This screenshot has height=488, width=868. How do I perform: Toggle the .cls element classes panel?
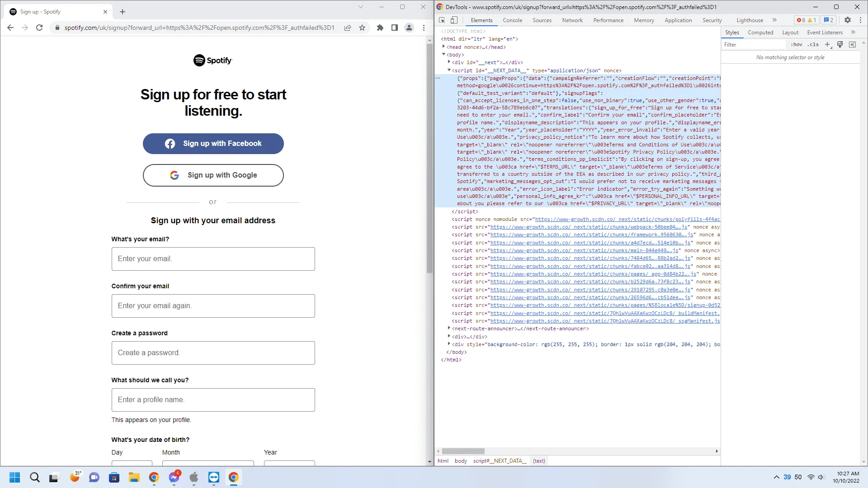(x=814, y=45)
